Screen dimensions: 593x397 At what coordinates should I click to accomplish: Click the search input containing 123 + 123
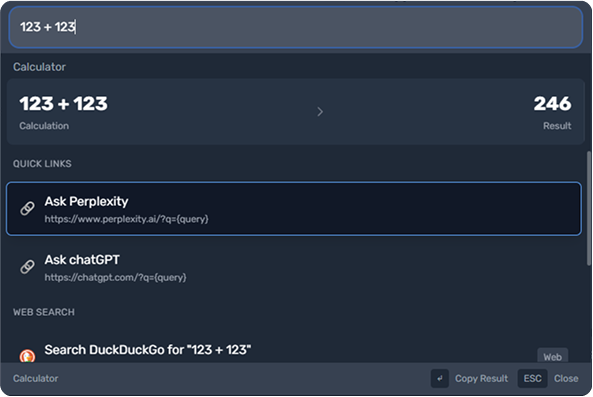pyautogui.click(x=295, y=27)
